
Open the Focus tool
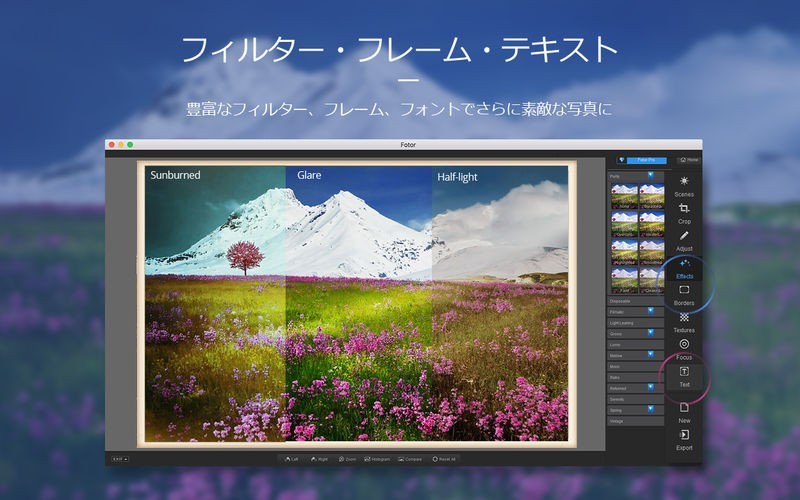(684, 347)
